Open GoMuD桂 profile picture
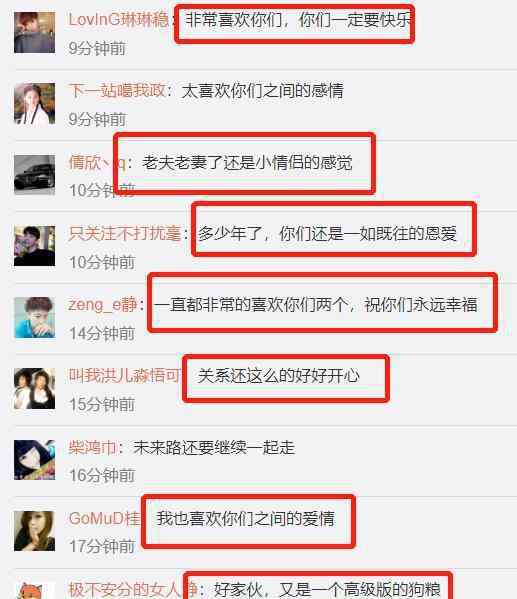Image resolution: width=517 pixels, height=599 pixels. click(34, 531)
